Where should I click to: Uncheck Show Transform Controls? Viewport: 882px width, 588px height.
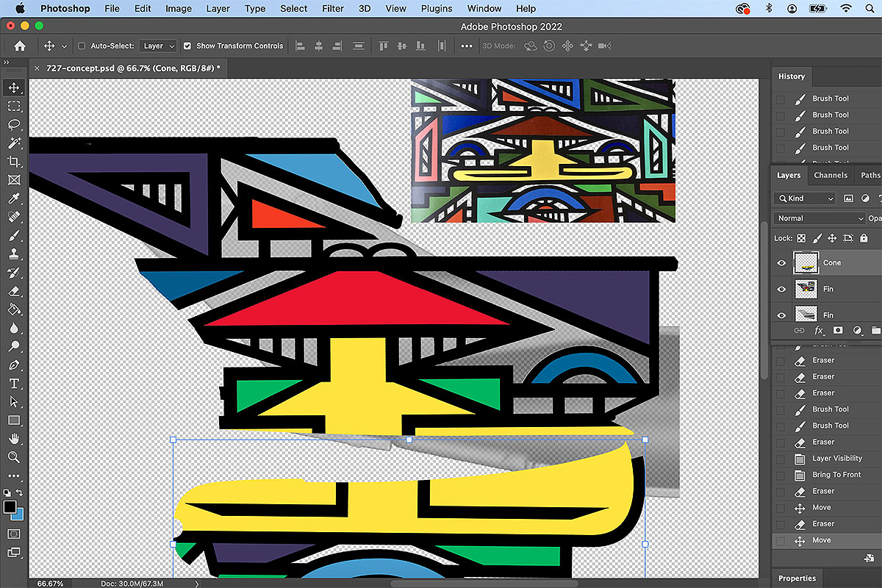187,46
